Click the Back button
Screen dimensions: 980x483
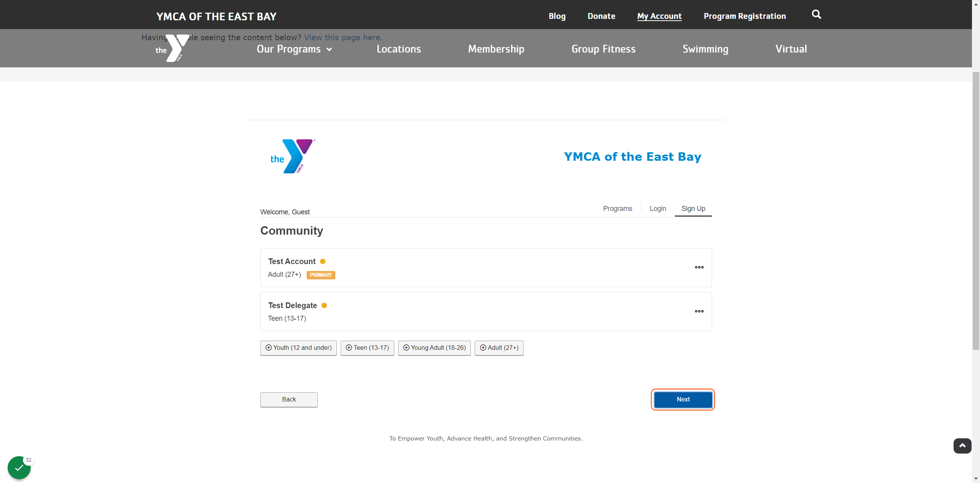point(289,400)
